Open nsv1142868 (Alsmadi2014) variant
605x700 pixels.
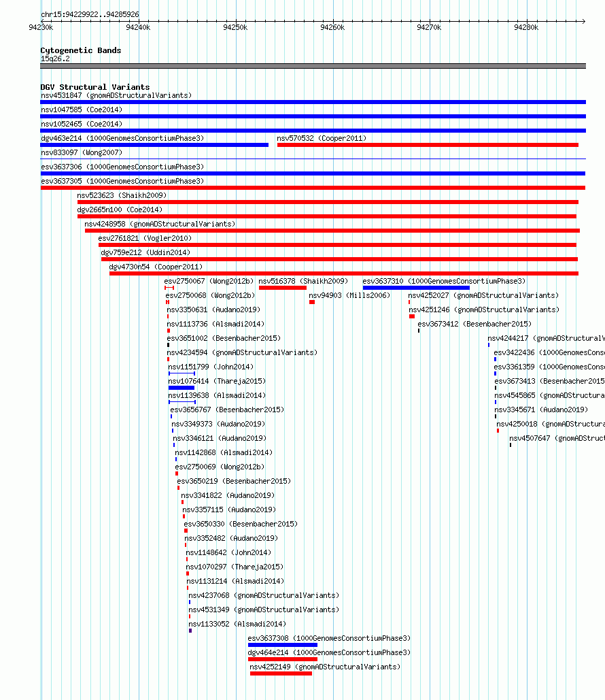click(224, 452)
